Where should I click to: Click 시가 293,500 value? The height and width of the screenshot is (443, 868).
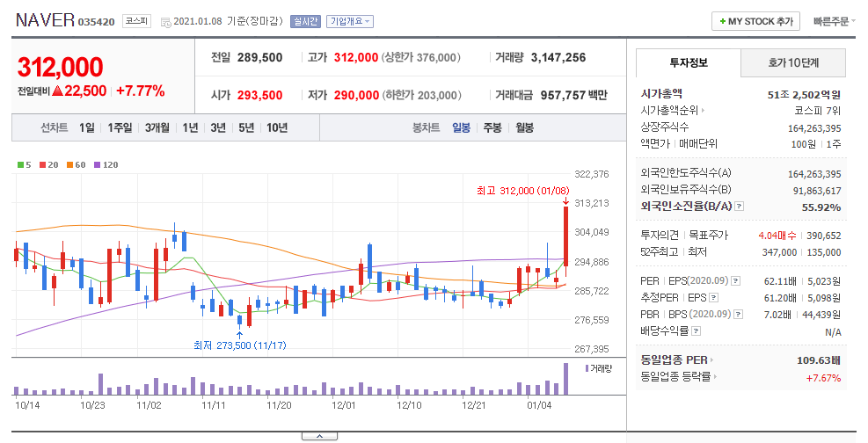point(259,95)
